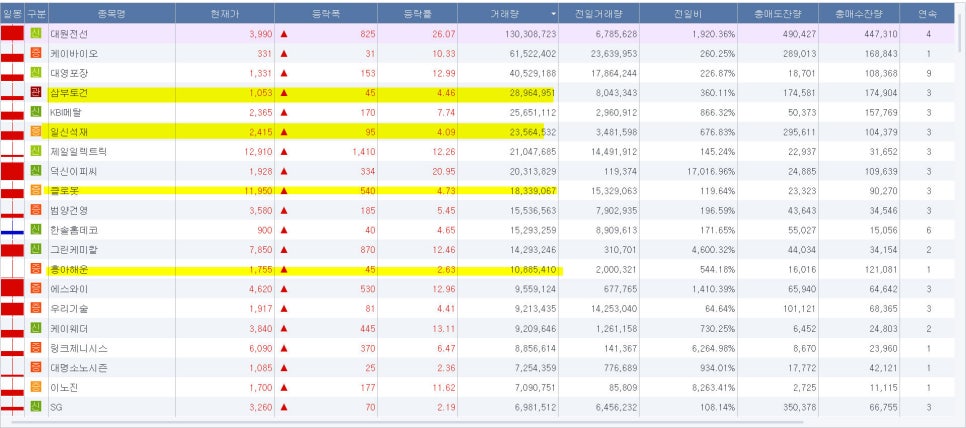Screen dimensions: 966x428
Task: Sort by the 종목명 column header
Action: pyautogui.click(x=112, y=13)
